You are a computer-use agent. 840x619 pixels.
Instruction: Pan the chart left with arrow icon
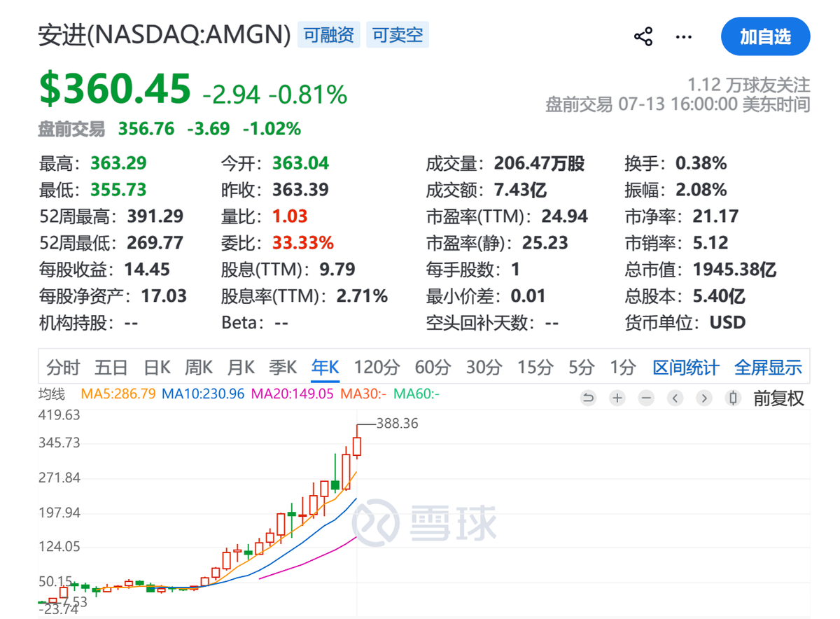[675, 398]
